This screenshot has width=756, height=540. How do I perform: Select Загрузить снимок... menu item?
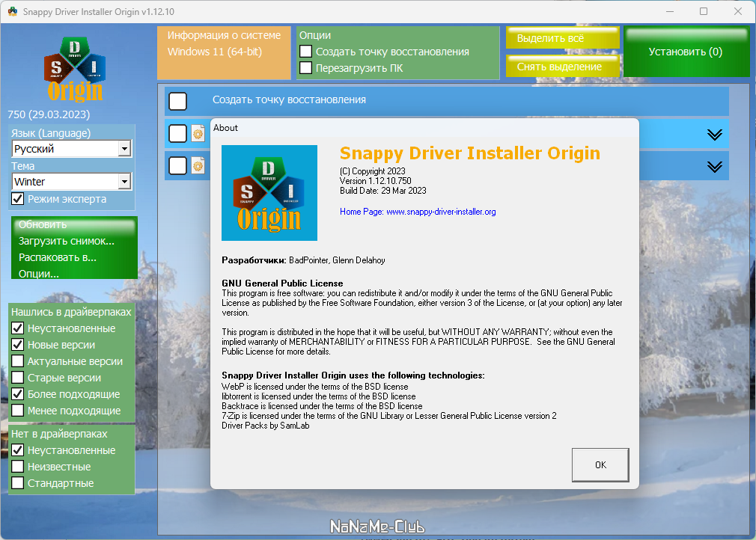(67, 241)
